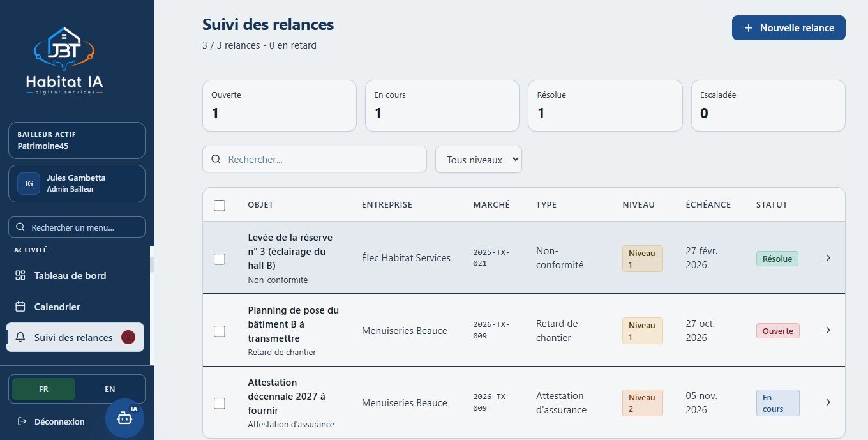Click the Habitat IA logo
Screen dimensions: 868x440
click(64, 61)
